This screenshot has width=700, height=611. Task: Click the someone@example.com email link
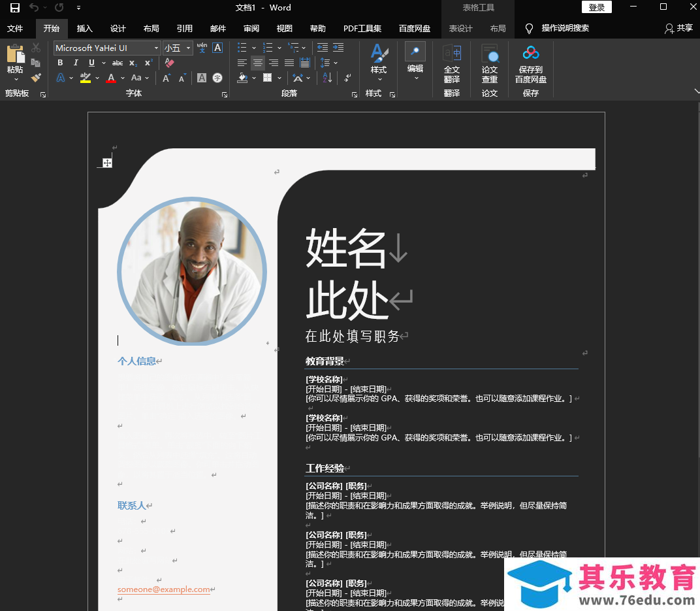coord(163,589)
